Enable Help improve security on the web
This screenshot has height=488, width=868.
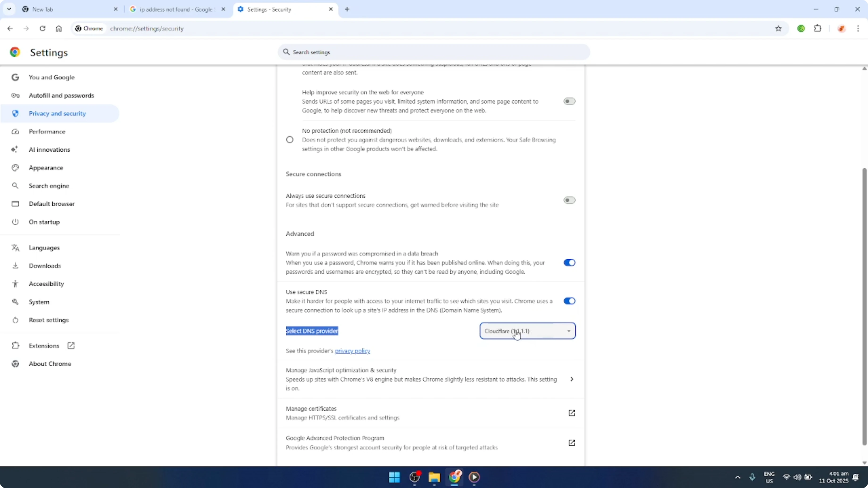click(x=569, y=101)
